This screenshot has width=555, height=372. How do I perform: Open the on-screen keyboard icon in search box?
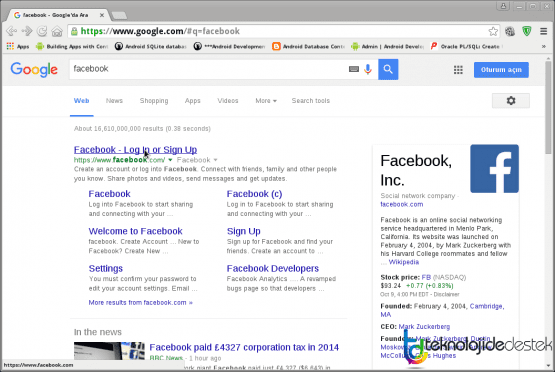[x=354, y=69]
